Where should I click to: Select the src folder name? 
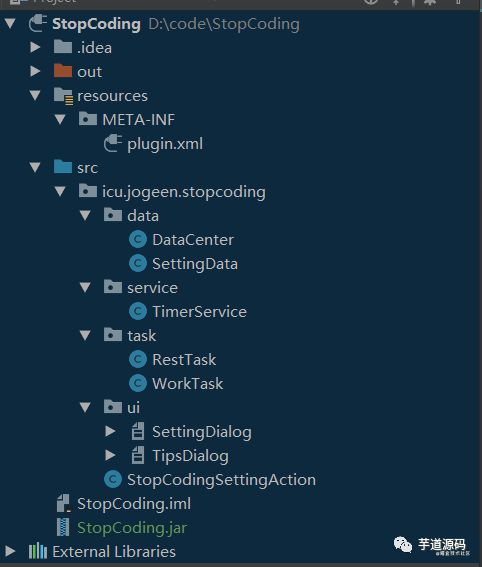(88, 168)
